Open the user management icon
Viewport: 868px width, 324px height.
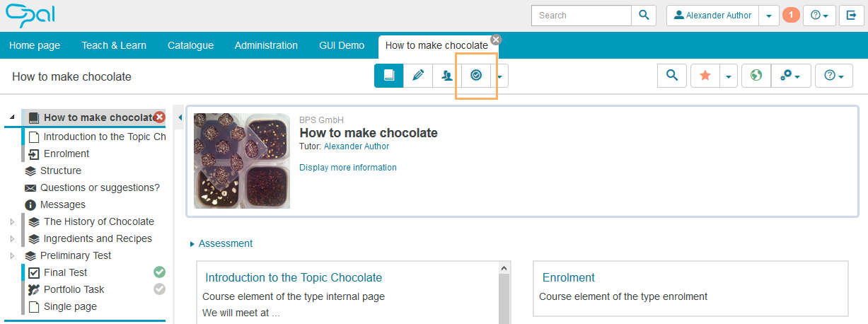click(446, 76)
